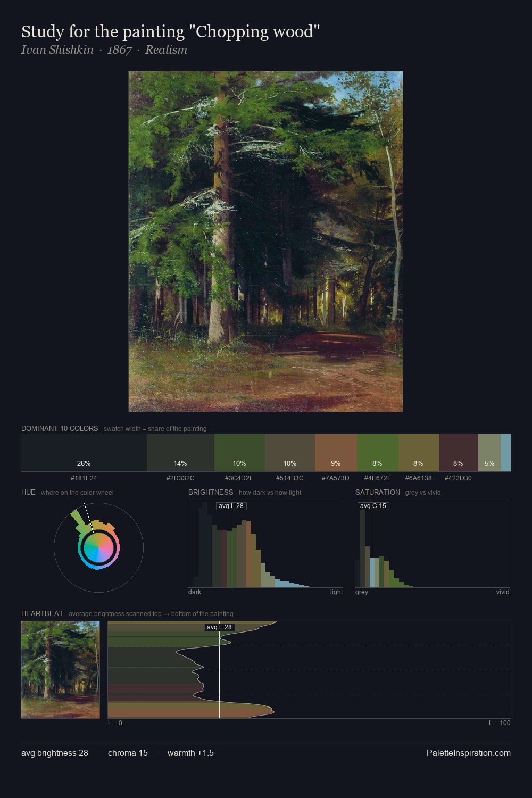The image size is (532, 798).
Task: Click the narrow light blue swatch
Action: (506, 453)
